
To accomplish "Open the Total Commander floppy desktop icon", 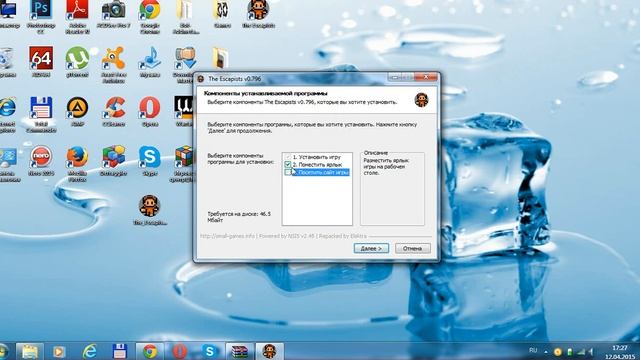I will coord(41,114).
